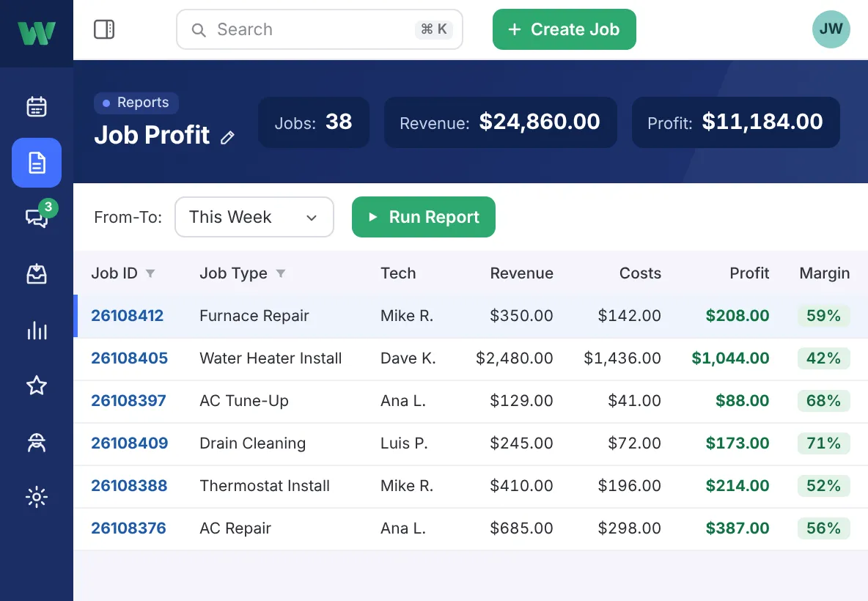The width and height of the screenshot is (868, 601).
Task: Select the Drain Cleaning cell
Action: click(252, 443)
